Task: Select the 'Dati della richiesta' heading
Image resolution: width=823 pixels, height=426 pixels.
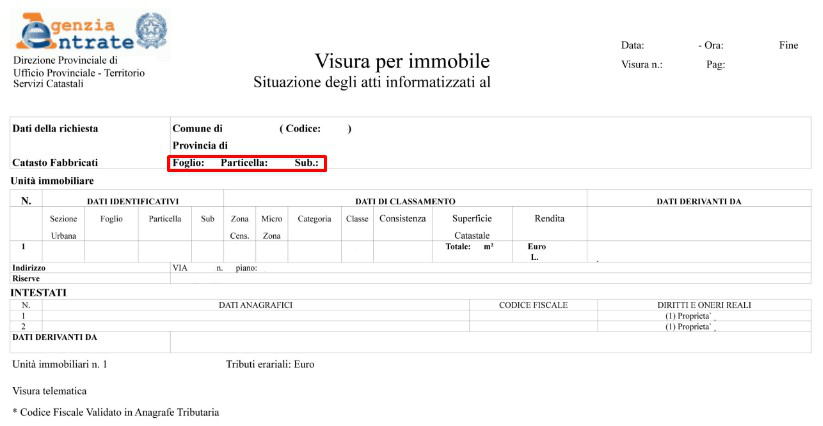Action: (55, 129)
